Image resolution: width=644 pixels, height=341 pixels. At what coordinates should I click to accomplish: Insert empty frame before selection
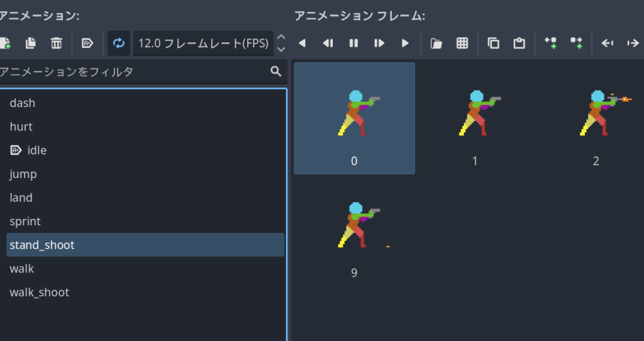[x=550, y=43]
